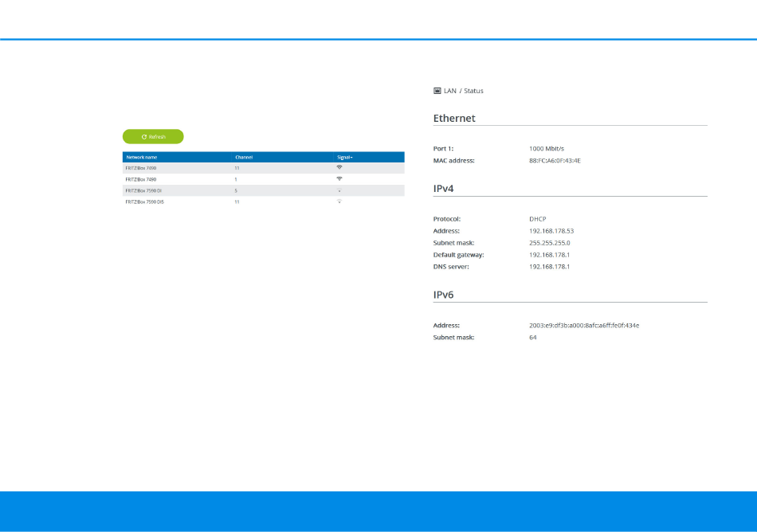Select the FRITZ!Box 7590 DIS network name

point(144,202)
